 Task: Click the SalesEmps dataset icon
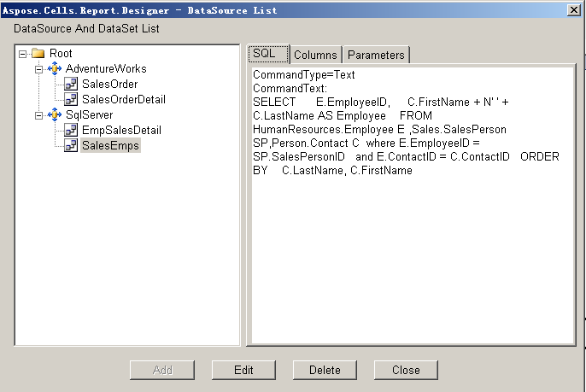pyautogui.click(x=71, y=145)
